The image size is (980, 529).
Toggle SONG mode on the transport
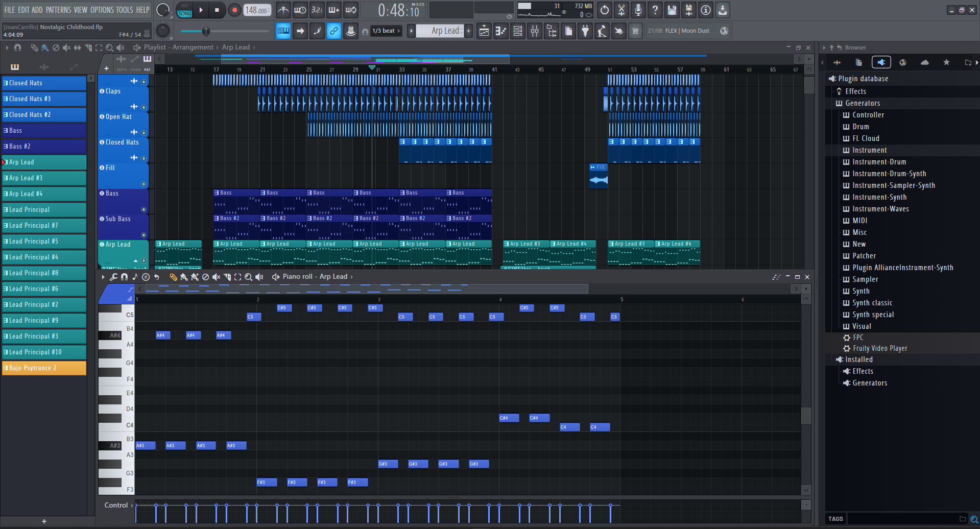click(185, 14)
